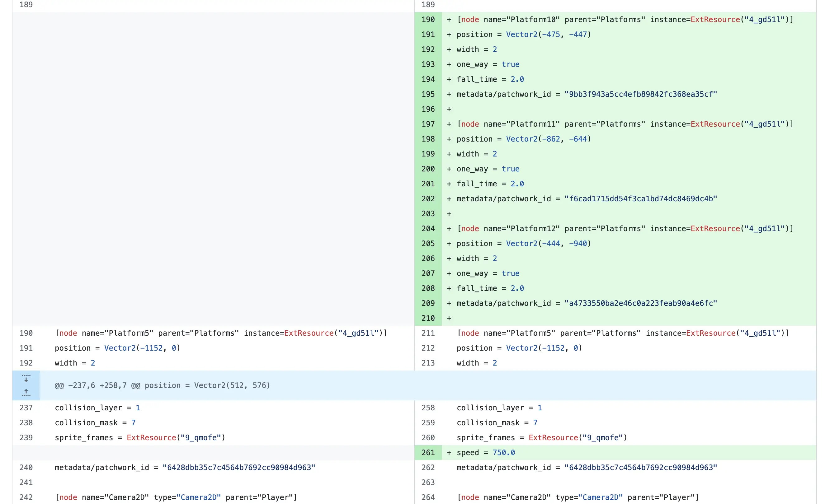Click the Platform10 node declaration line
This screenshot has height=504, width=825.
click(x=625, y=19)
